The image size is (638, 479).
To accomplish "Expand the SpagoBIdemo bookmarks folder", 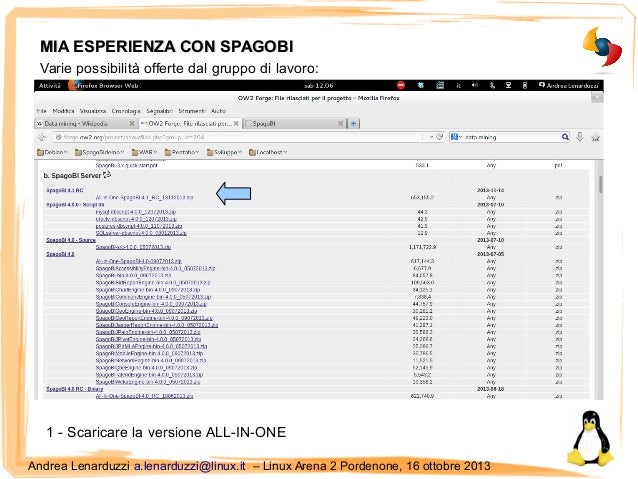I will click(x=100, y=152).
